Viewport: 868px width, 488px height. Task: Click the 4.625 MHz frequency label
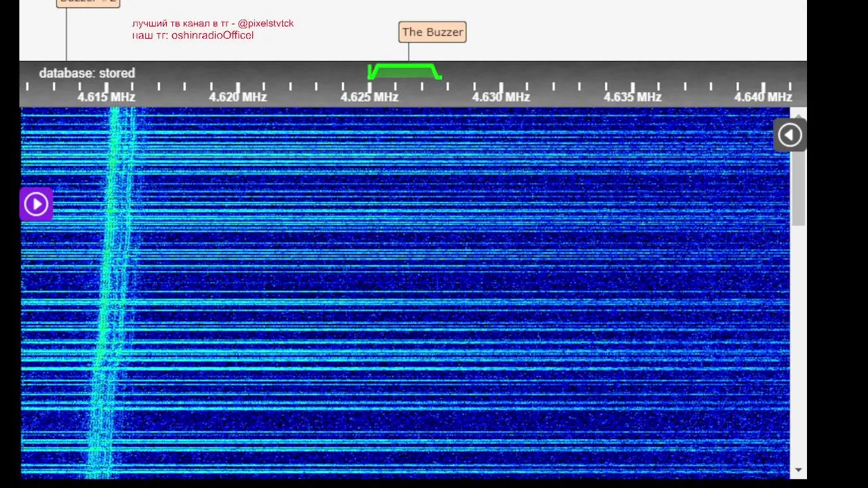point(370,97)
